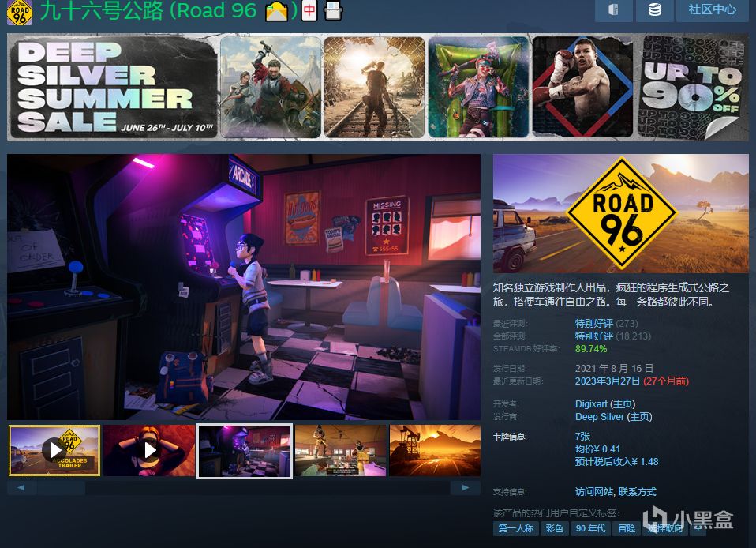
Task: Open the 联系方式 contact link
Action: (638, 492)
